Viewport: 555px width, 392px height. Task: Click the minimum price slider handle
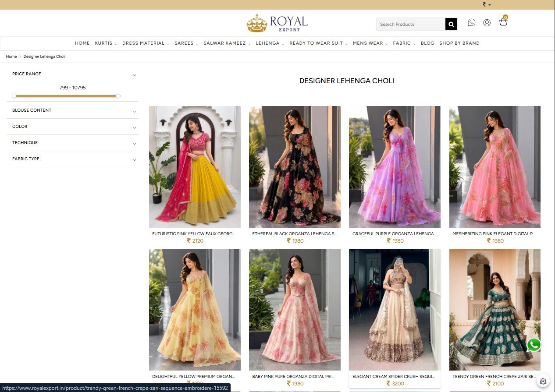(x=14, y=96)
